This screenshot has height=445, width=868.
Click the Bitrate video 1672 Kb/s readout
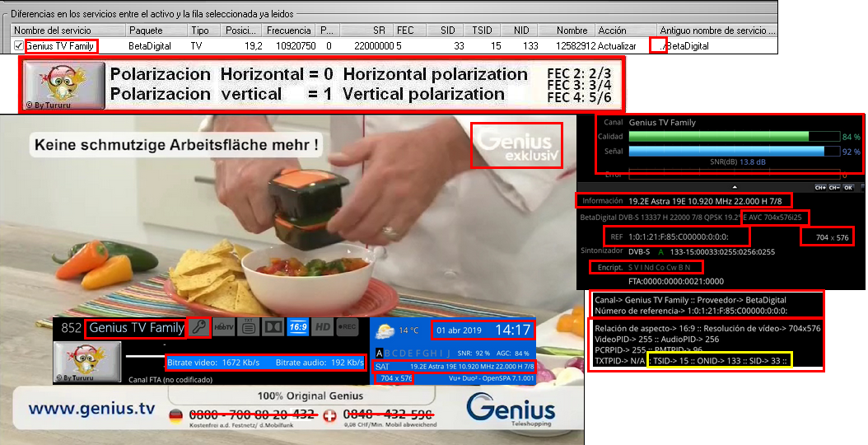pyautogui.click(x=213, y=363)
